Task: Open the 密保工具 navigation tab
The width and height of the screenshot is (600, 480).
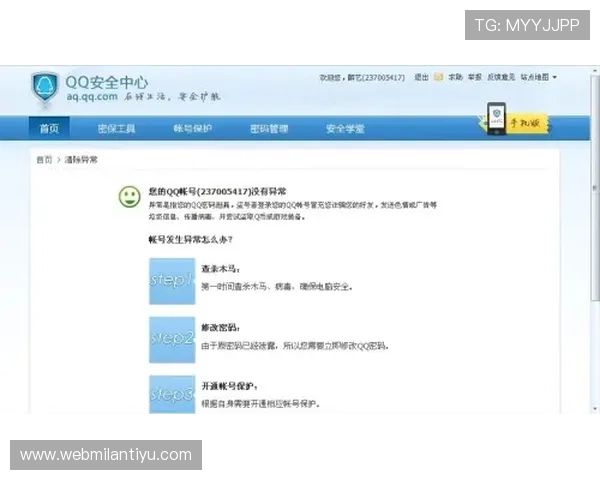Action: [116, 129]
